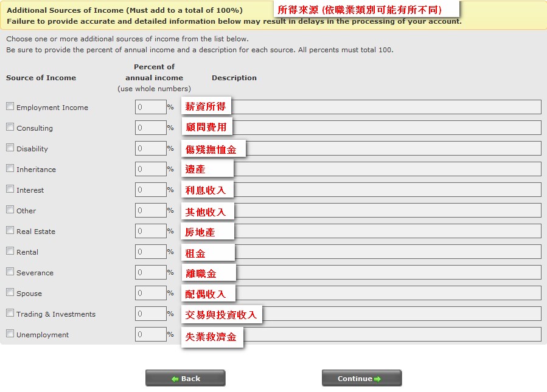The width and height of the screenshot is (547, 392).
Task: Select the Interest checkbox
Action: click(10, 189)
